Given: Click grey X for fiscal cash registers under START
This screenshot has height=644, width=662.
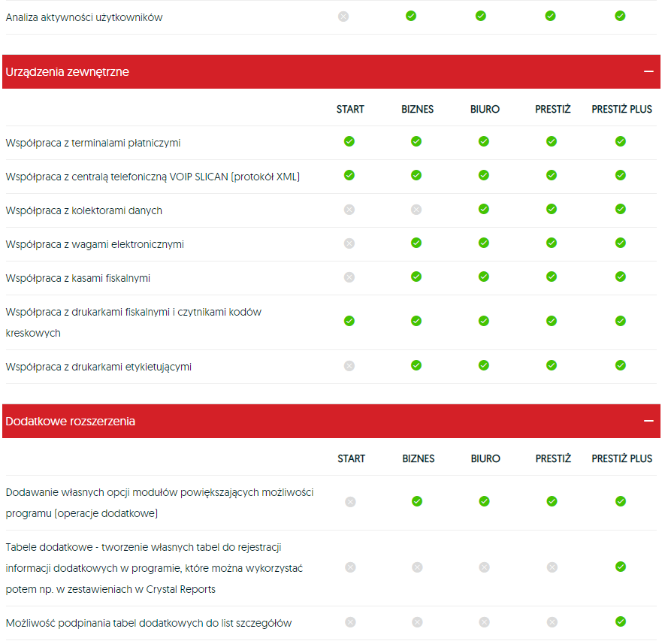Looking at the screenshot, I should click(x=349, y=277).
